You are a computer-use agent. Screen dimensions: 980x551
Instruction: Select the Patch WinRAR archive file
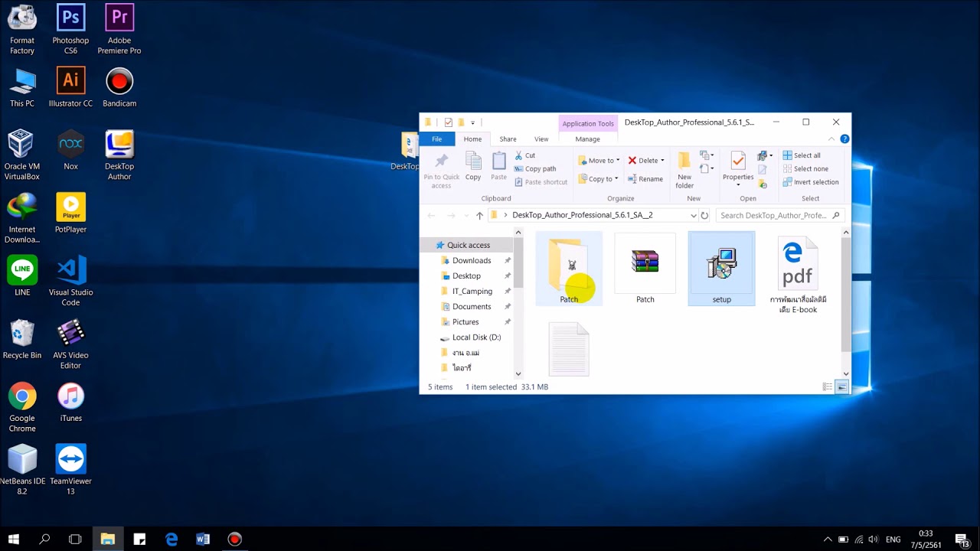(x=645, y=269)
